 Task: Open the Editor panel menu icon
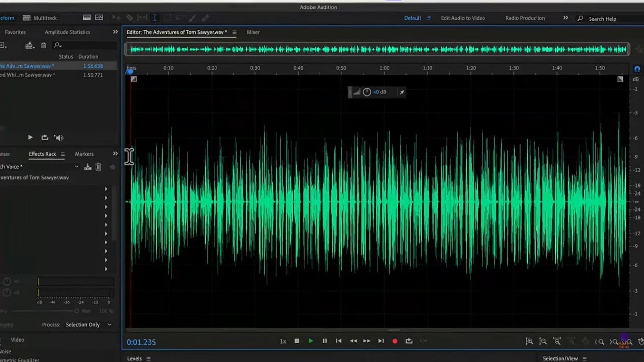234,32
